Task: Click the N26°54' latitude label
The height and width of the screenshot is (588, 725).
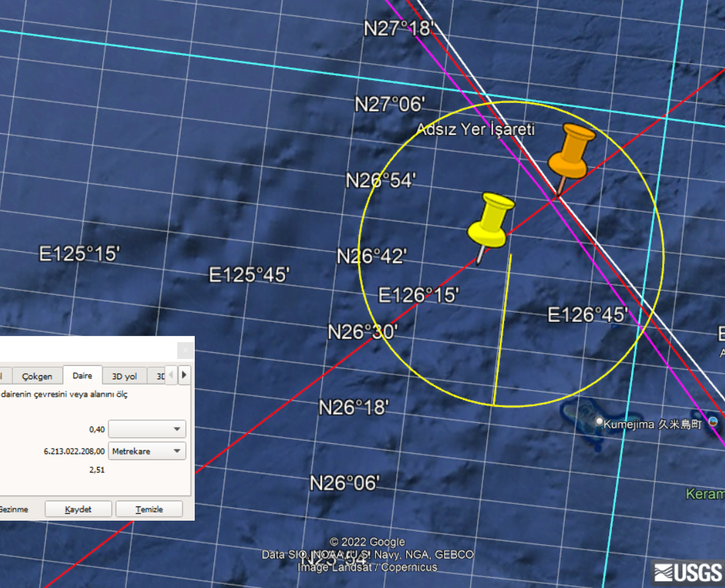Action: click(381, 181)
